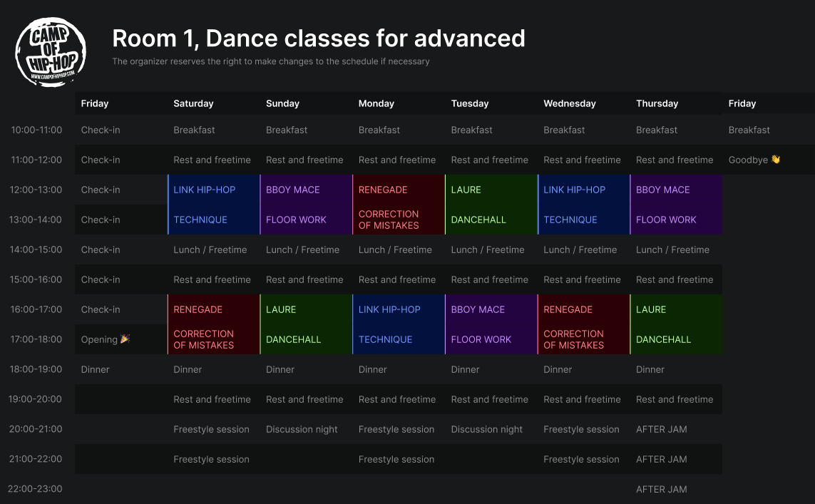The width and height of the screenshot is (815, 504).
Task: Click the organizer schedule change notice text
Action: point(270,61)
